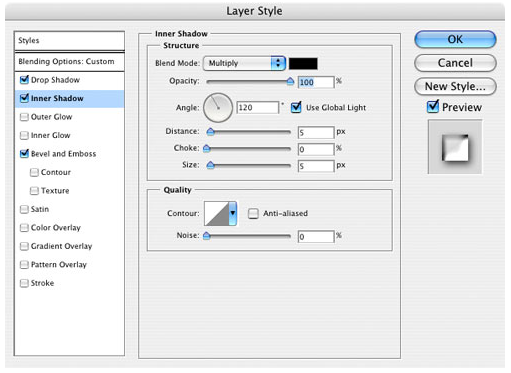Click the Angle value field
The height and width of the screenshot is (373, 511).
click(257, 108)
